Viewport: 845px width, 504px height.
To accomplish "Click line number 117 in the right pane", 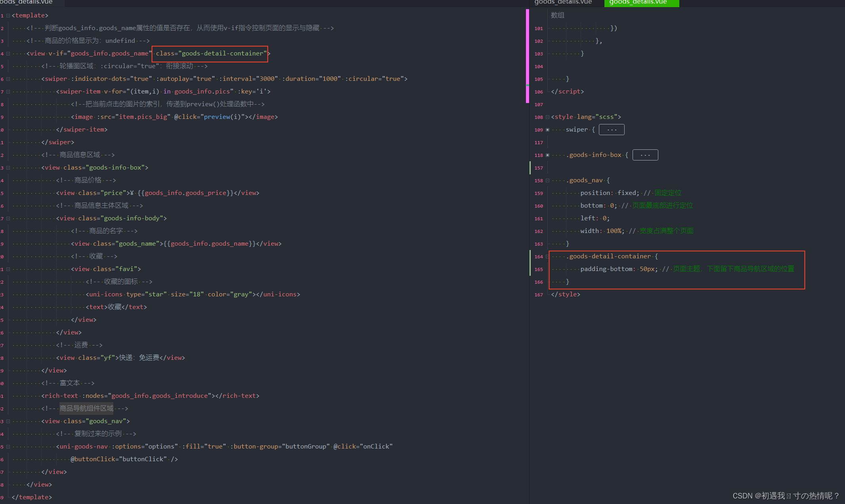I will (539, 143).
